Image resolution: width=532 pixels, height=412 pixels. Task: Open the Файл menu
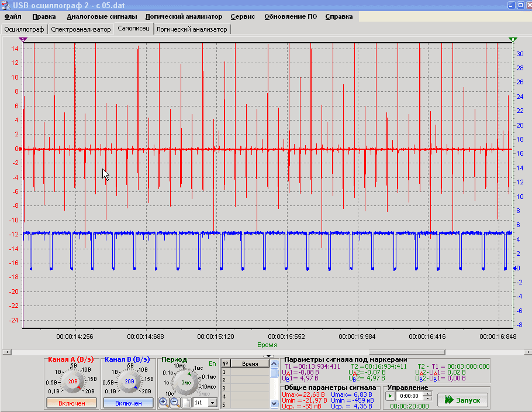coord(13,16)
